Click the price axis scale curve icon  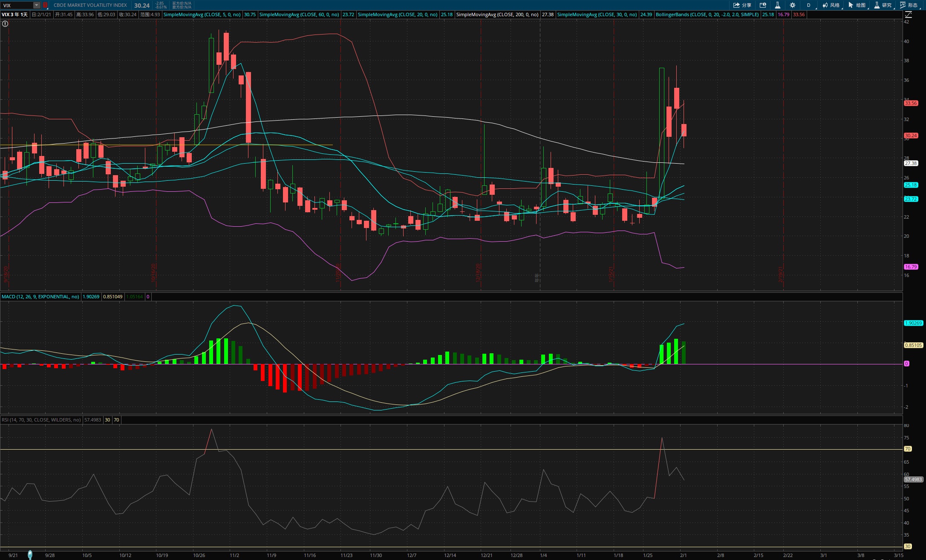pos(908,14)
